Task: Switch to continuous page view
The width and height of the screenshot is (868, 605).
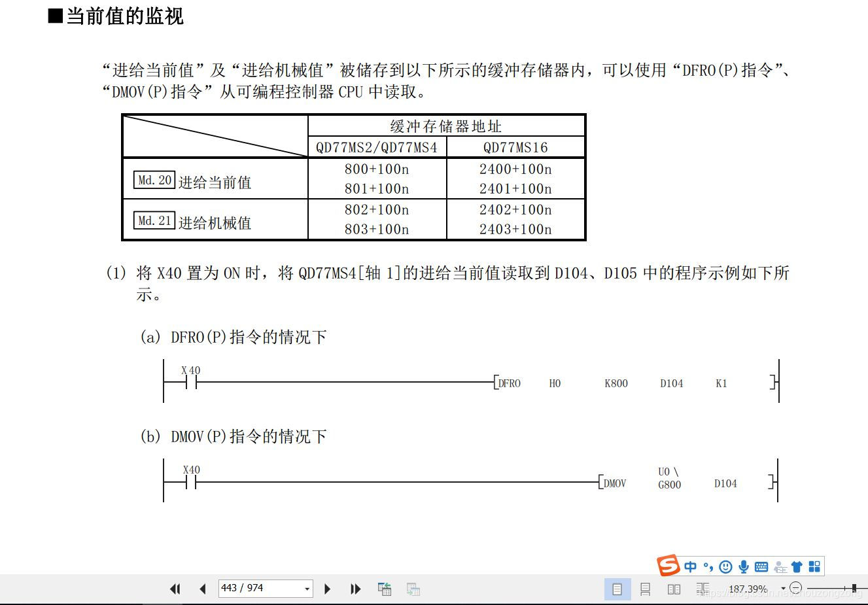Action: tap(645, 589)
